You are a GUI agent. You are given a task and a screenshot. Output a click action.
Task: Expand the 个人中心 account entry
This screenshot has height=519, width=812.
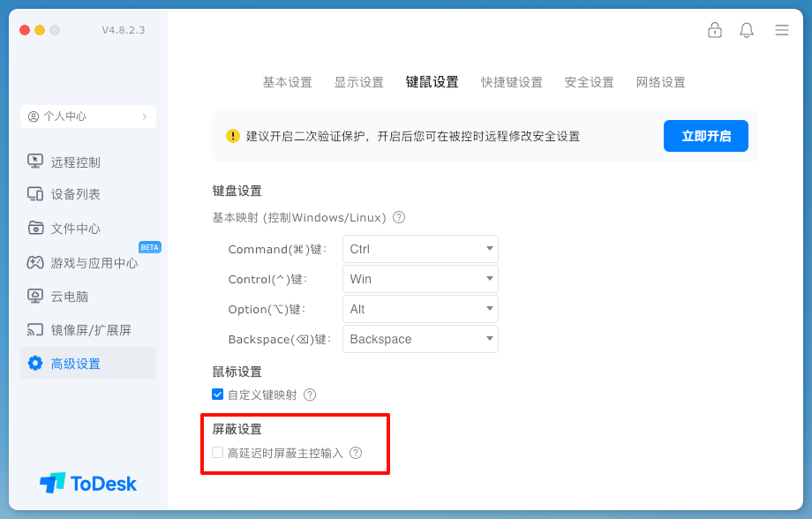[x=87, y=117]
